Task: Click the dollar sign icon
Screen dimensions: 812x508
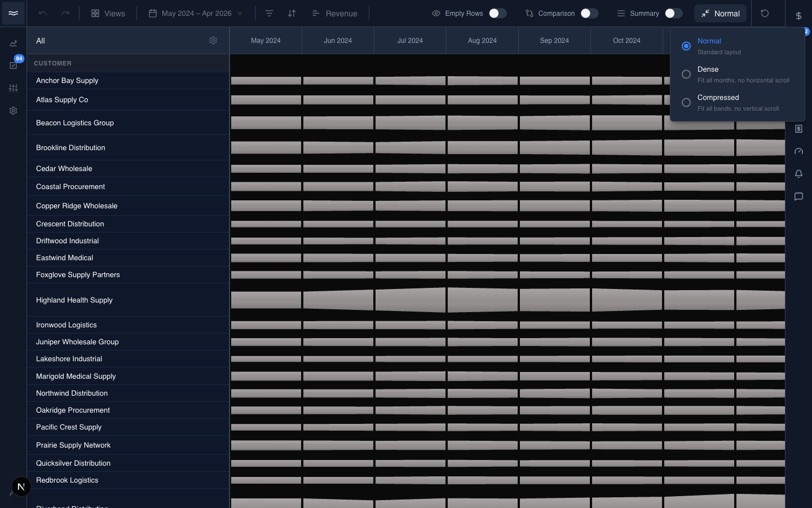Action: (798, 16)
